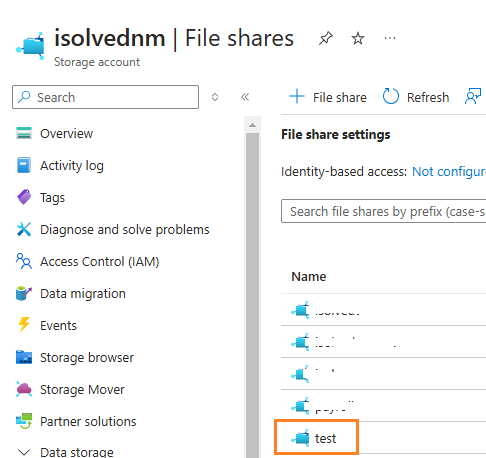Click the purple Tags icon
The width and height of the screenshot is (486, 458).
click(24, 197)
